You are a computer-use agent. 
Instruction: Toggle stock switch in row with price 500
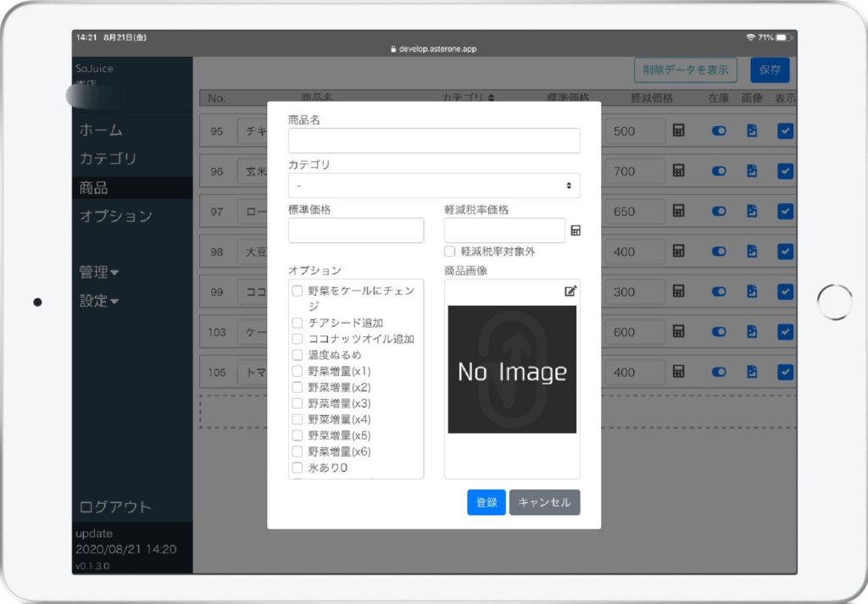coord(719,131)
